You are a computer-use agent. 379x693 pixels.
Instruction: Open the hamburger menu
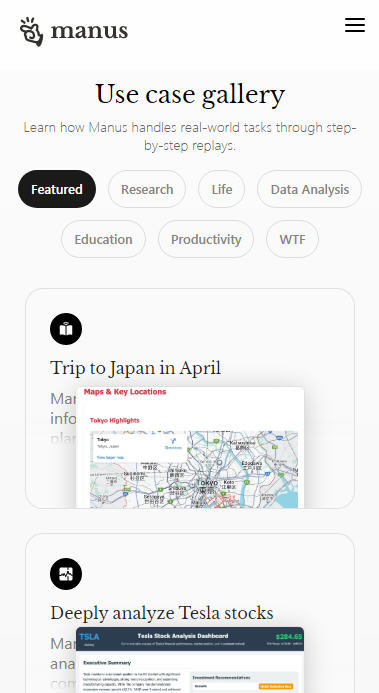pos(355,25)
